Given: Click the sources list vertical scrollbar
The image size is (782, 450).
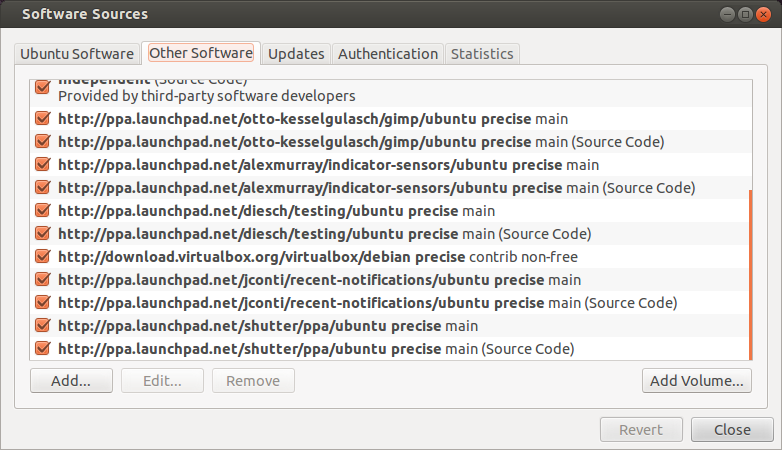Looking at the screenshot, I should click(750, 270).
